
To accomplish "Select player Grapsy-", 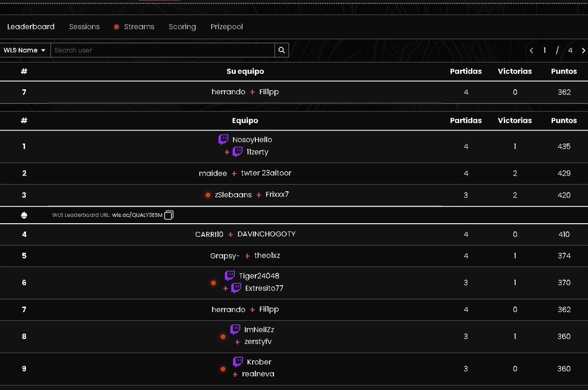I will (225, 256).
